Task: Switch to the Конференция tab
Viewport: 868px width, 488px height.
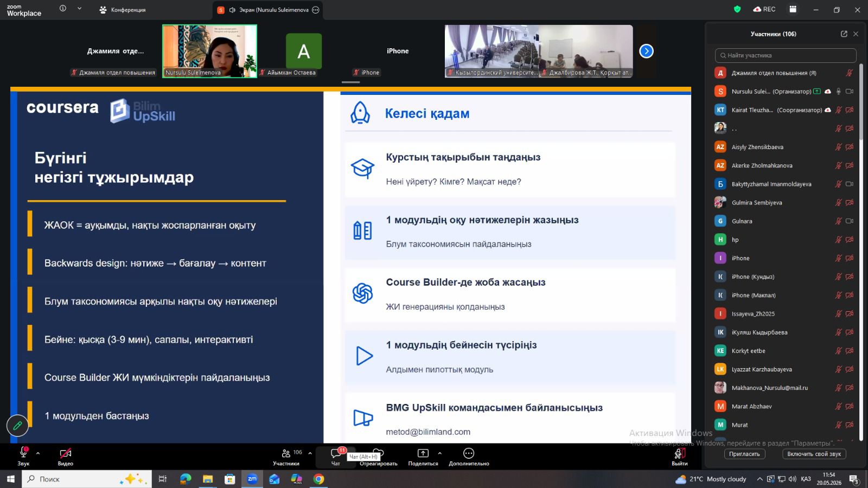Action: coord(123,10)
